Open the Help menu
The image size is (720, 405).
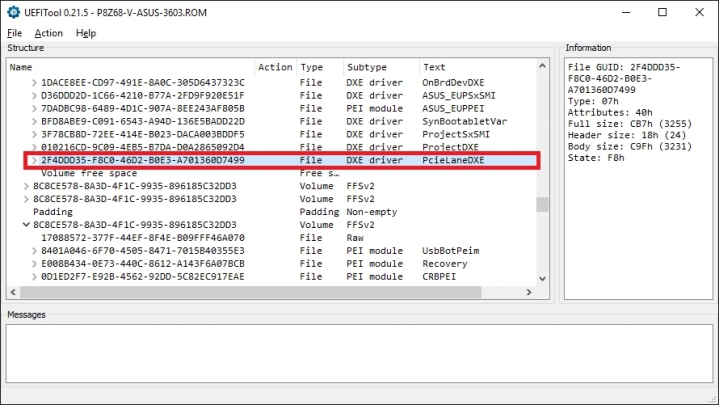(x=86, y=33)
